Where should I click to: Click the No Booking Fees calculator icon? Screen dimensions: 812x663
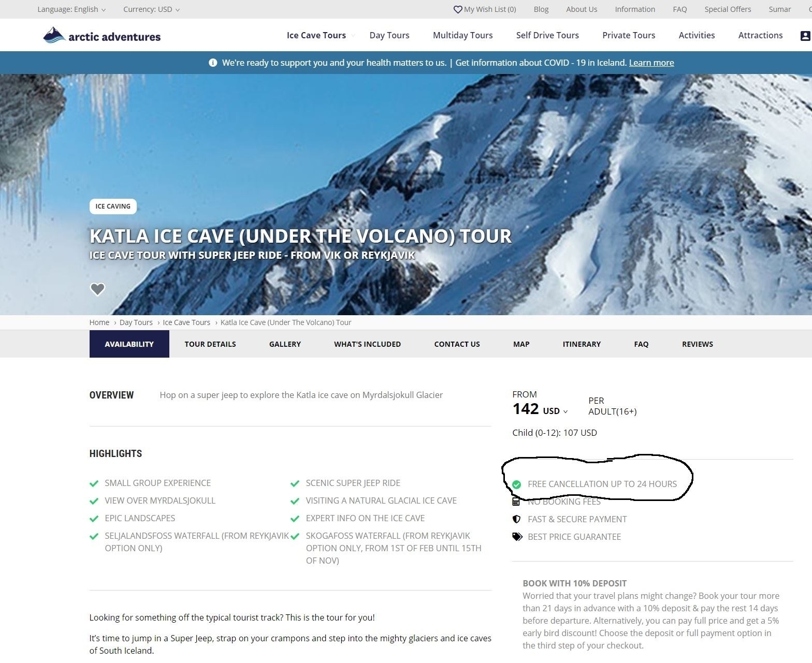(x=516, y=502)
